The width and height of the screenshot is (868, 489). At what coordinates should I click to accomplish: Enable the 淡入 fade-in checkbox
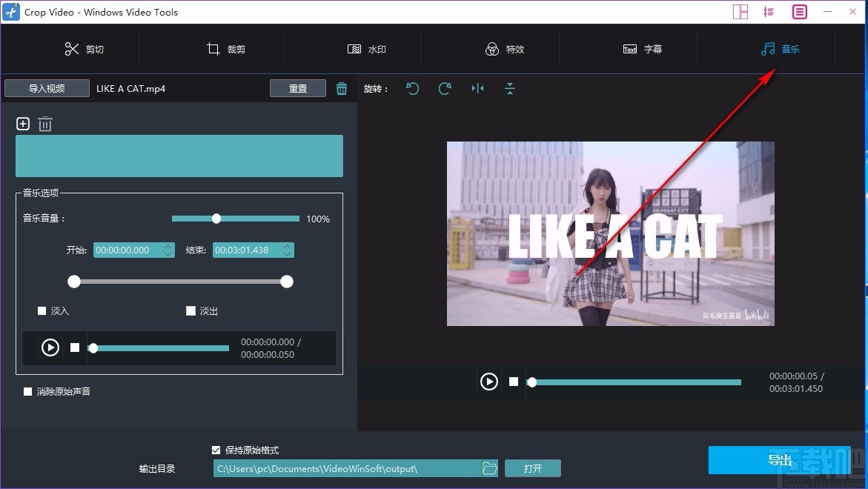tap(42, 310)
